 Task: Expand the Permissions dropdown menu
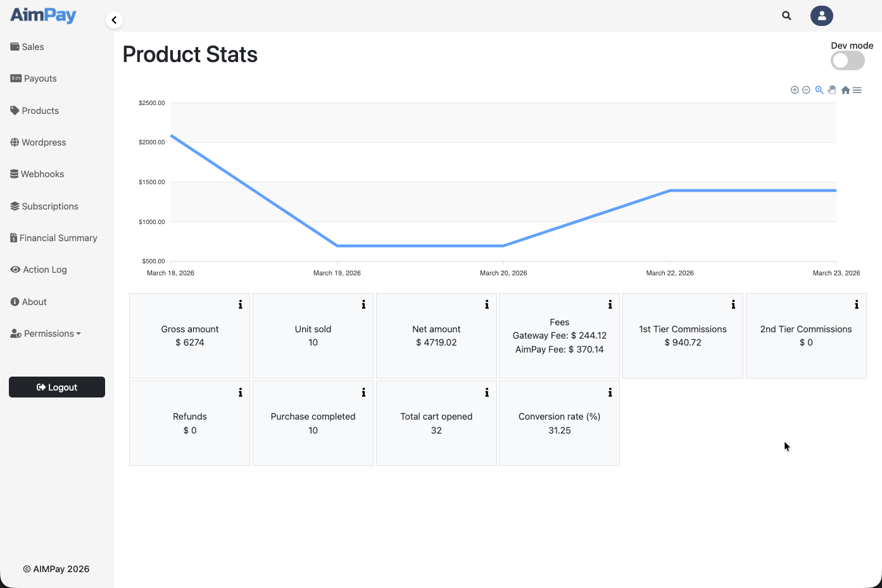(x=46, y=334)
